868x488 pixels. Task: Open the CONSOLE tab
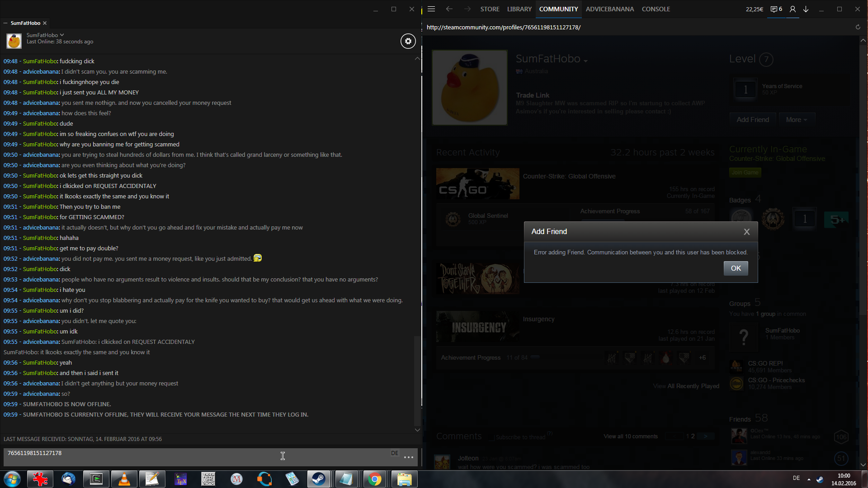click(x=656, y=9)
